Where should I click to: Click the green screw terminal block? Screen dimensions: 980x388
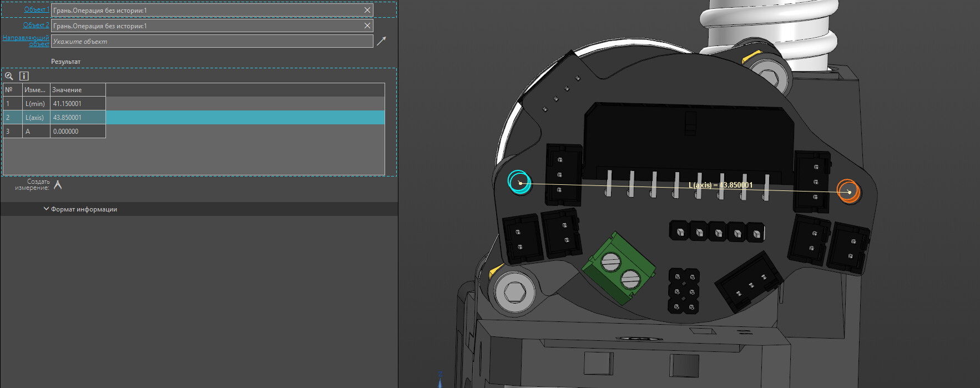618,268
